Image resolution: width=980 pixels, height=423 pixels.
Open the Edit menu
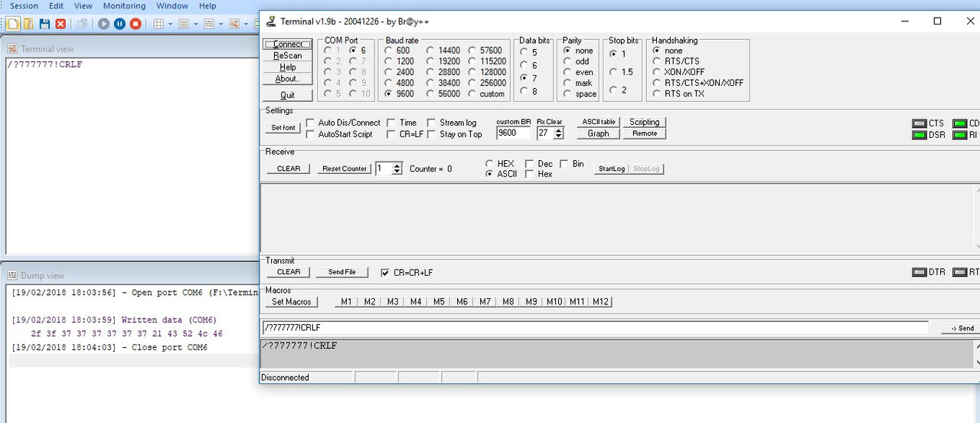57,6
